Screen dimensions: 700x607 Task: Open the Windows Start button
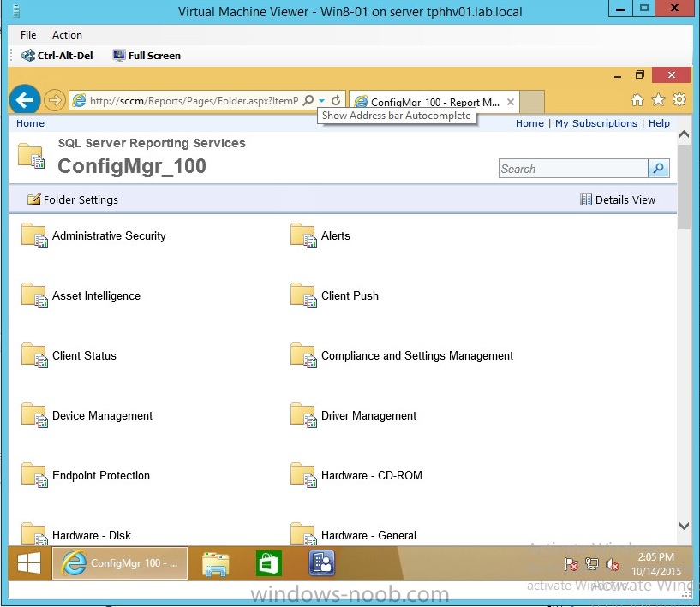[29, 562]
